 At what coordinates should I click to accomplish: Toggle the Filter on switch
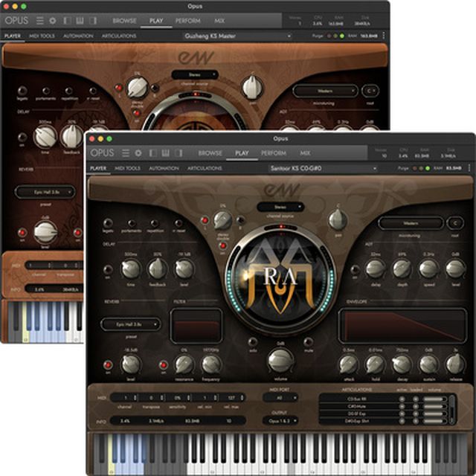tap(164, 364)
